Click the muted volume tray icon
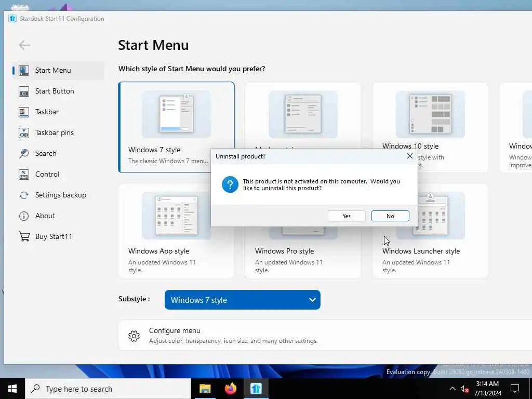 (464, 389)
